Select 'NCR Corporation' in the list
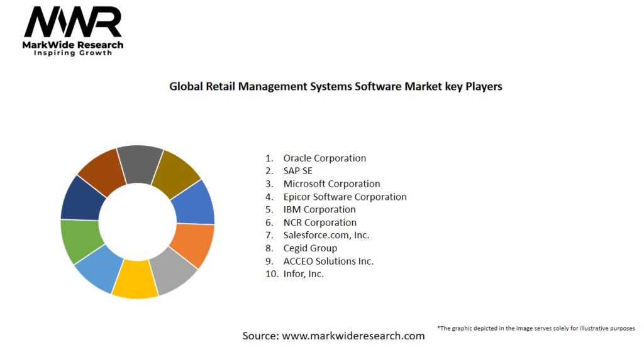Screen dimensions: 644x362 (320, 222)
